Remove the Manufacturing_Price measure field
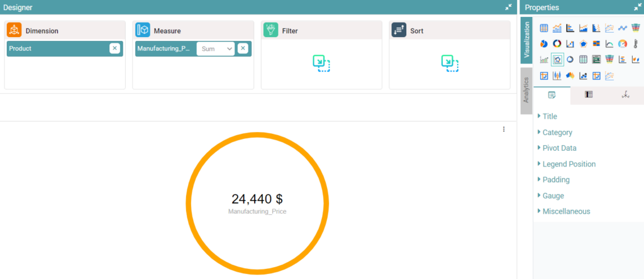The width and height of the screenshot is (644, 279). pyautogui.click(x=243, y=48)
